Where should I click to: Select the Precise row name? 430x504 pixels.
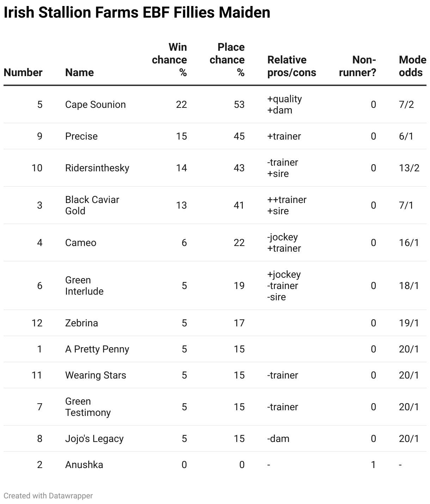click(x=81, y=136)
